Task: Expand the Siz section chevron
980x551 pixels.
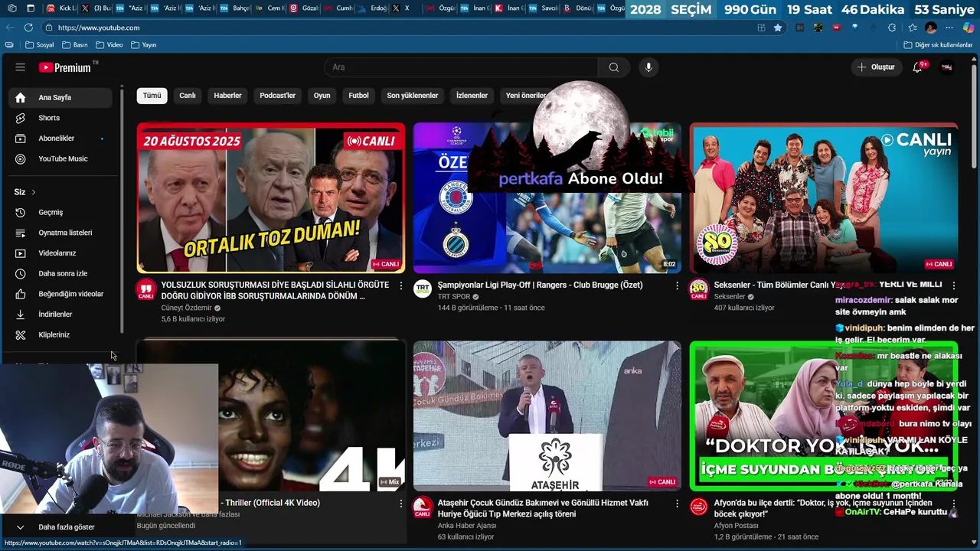Action: tap(34, 192)
